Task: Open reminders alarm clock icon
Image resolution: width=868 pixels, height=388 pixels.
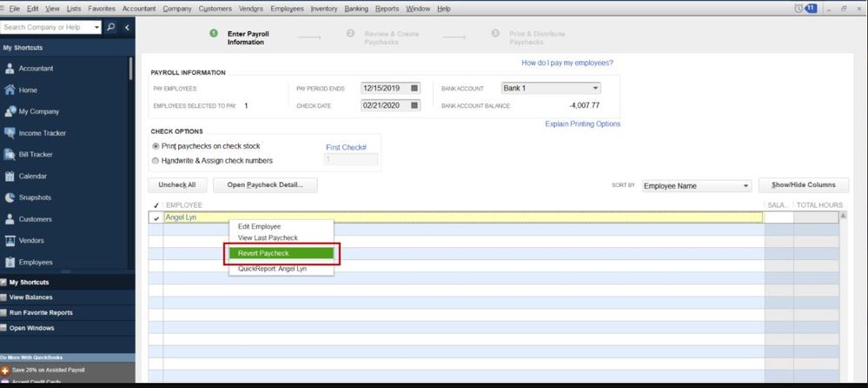Action: tap(798, 9)
